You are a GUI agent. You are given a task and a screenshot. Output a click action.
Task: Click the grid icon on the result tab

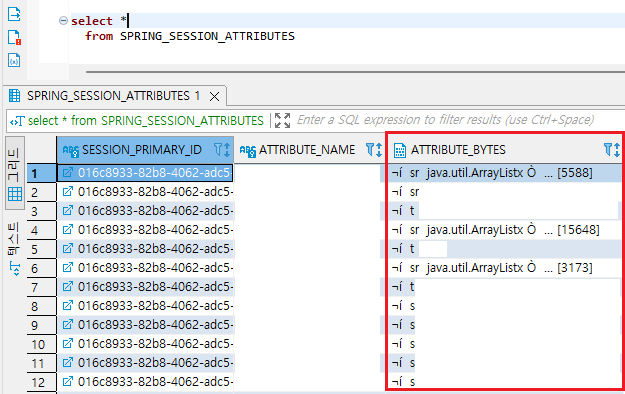(14, 96)
